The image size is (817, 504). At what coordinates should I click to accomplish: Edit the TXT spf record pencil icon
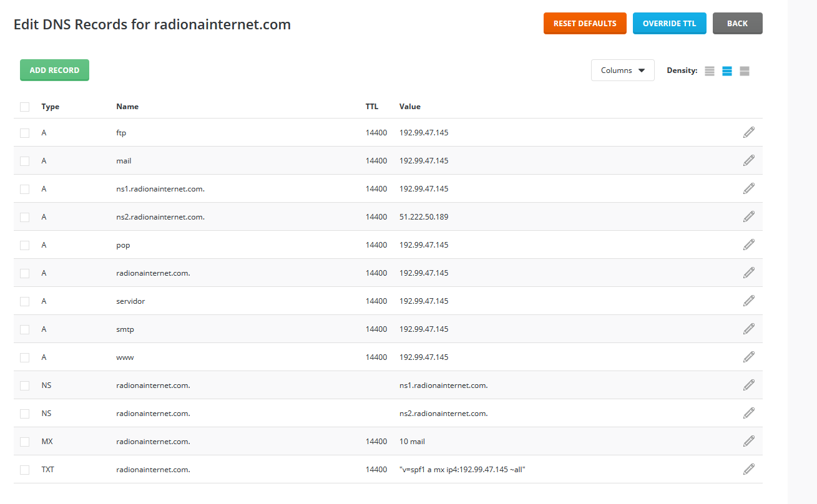click(749, 469)
